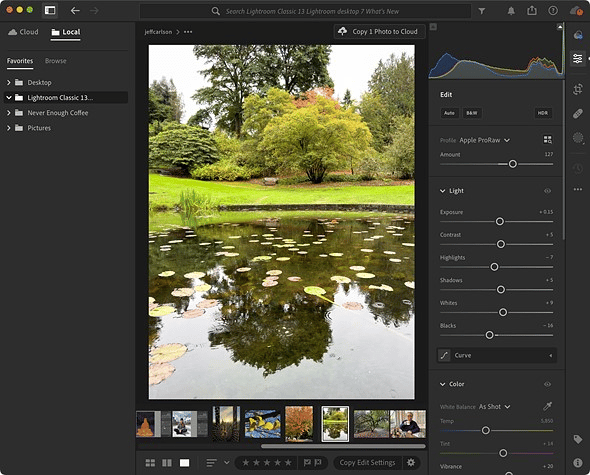Open the Masking tool
The height and width of the screenshot is (475, 590).
578,138
